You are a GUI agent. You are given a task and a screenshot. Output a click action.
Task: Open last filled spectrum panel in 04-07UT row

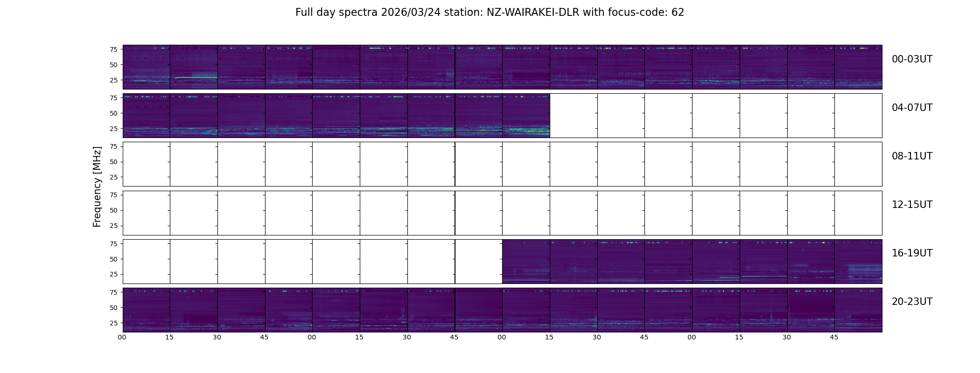coord(526,116)
